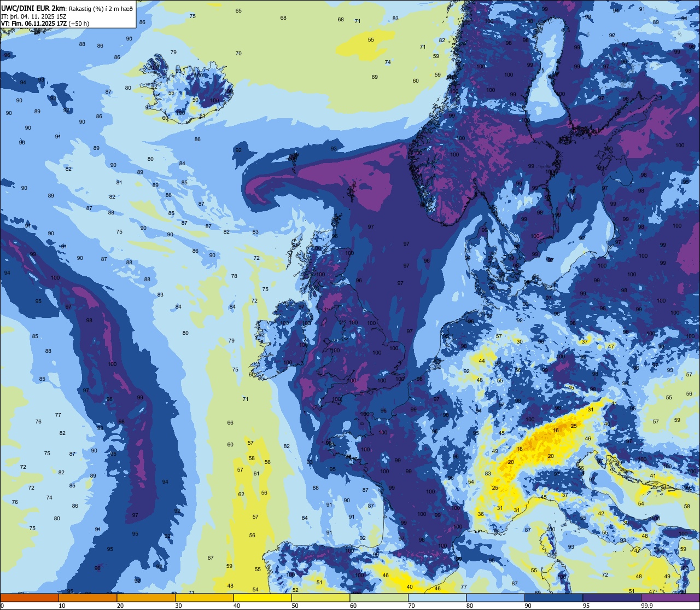Select the 30–40 legend color swatch
This screenshot has width=700, height=610.
pos(204,597)
